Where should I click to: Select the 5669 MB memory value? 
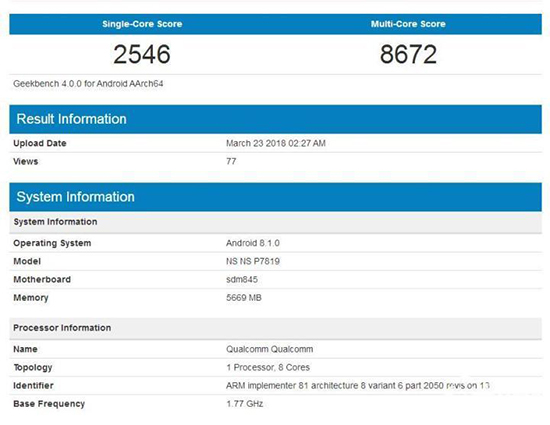[x=244, y=298]
